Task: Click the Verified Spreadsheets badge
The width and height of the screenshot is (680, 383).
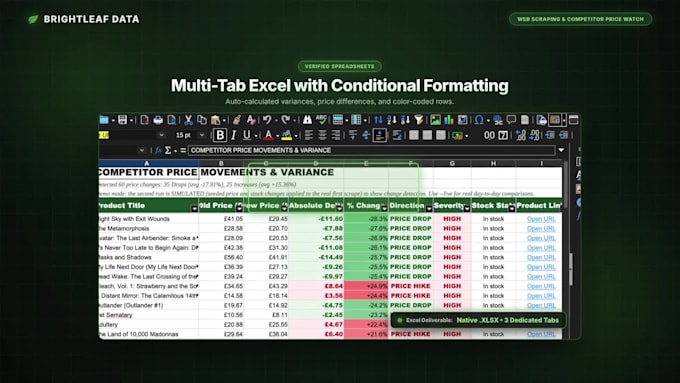Action: tap(340, 66)
